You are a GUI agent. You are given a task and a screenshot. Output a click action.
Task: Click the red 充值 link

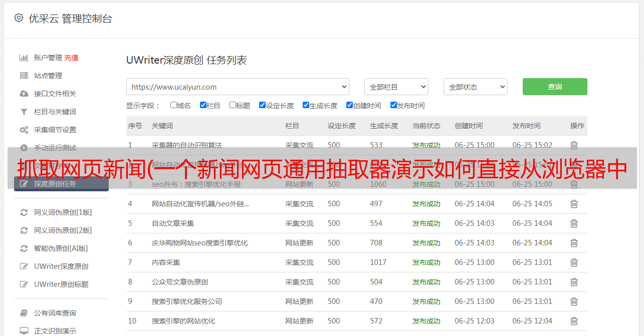[71, 58]
